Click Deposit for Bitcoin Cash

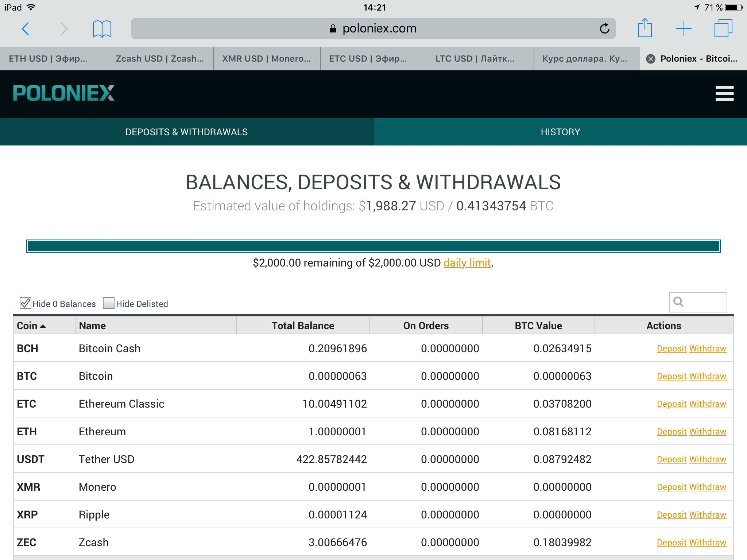point(671,349)
